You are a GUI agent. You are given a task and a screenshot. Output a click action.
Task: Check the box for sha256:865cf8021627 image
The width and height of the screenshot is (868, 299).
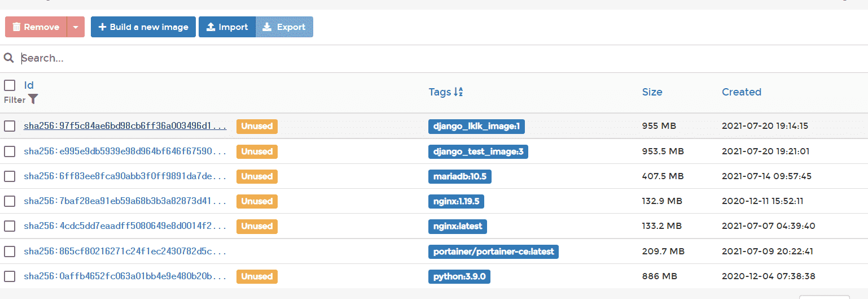10,251
